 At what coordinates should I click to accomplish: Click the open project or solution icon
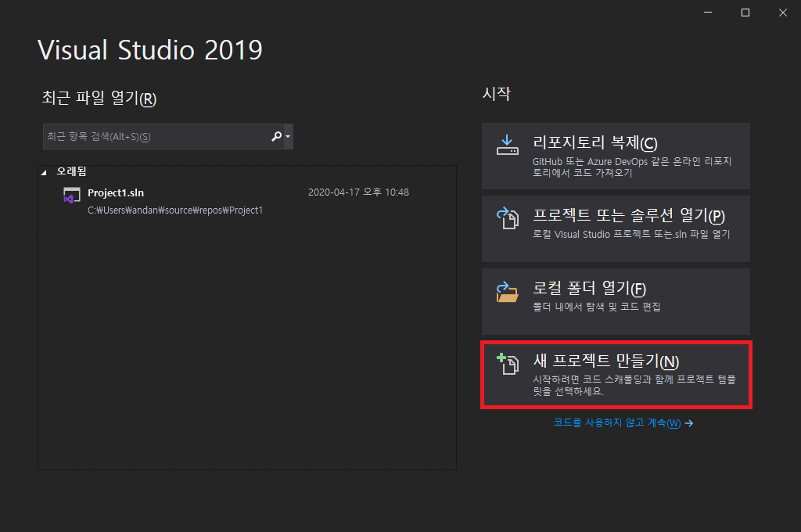pos(507,217)
